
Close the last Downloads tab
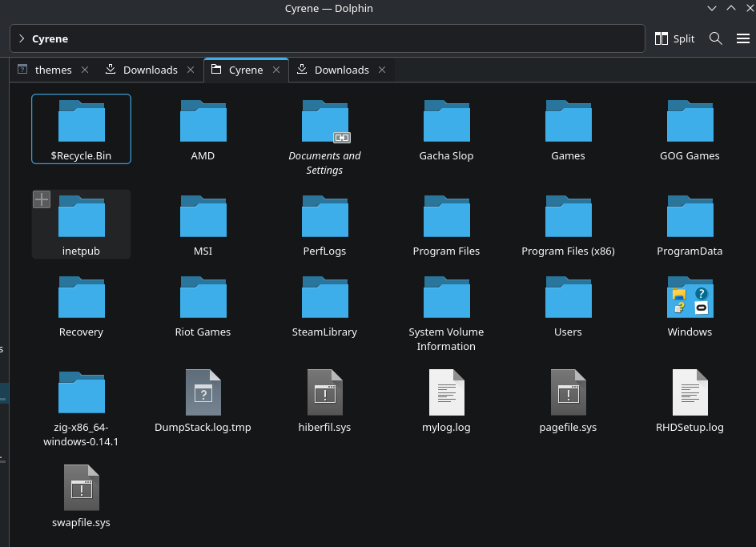pos(382,70)
